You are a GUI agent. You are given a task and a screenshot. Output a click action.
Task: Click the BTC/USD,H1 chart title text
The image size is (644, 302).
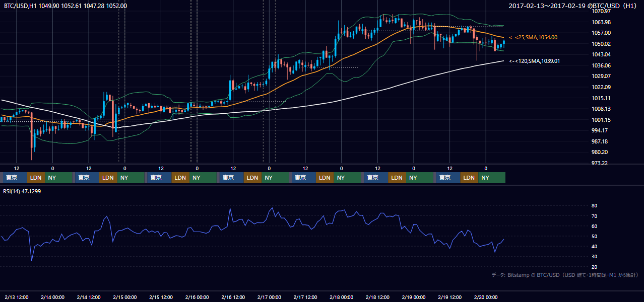(66, 6)
